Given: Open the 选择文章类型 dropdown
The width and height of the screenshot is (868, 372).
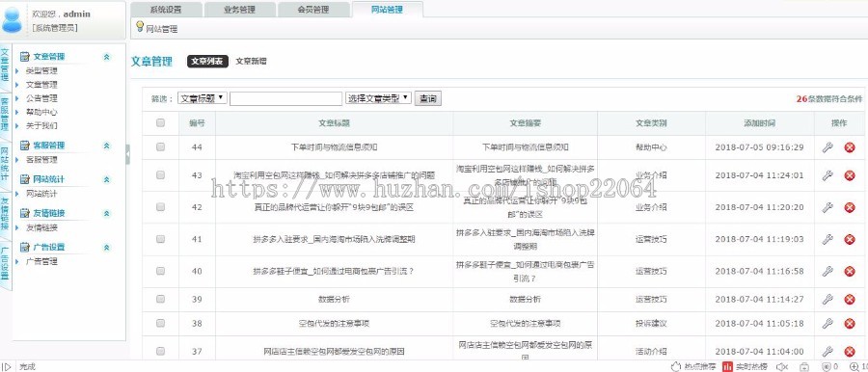Looking at the screenshot, I should point(378,98).
